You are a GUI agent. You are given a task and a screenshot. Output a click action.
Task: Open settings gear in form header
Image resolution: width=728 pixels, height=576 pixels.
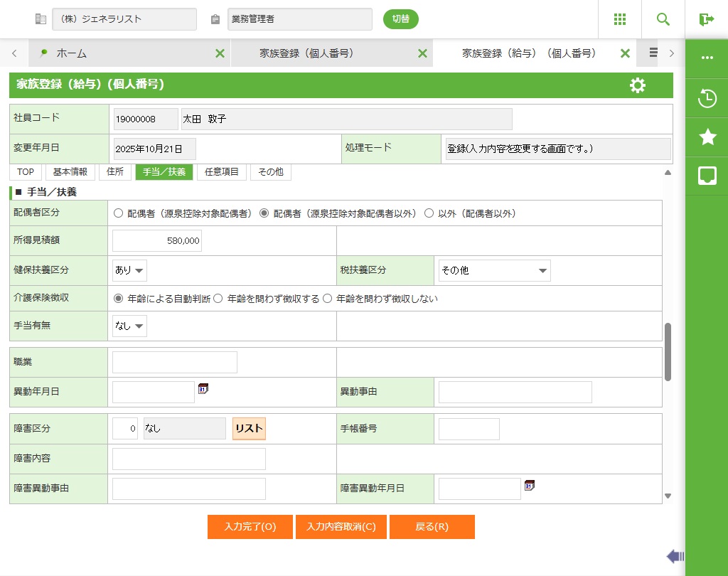point(638,85)
